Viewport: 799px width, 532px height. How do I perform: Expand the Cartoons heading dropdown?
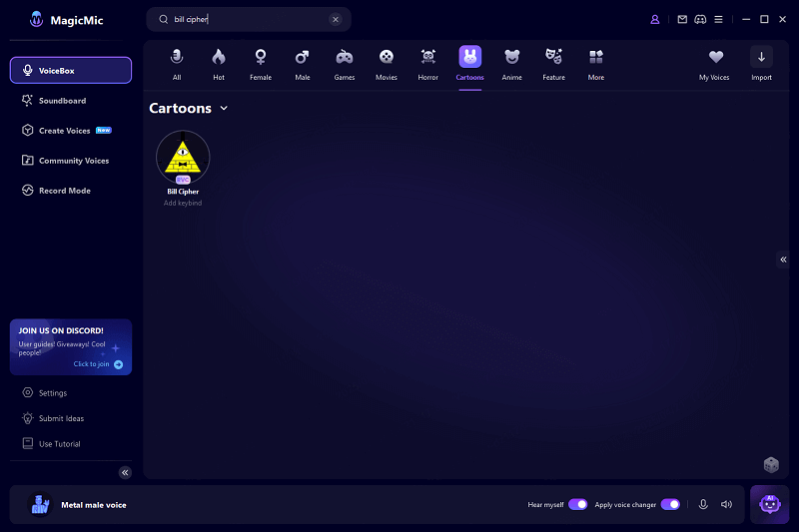click(x=224, y=108)
